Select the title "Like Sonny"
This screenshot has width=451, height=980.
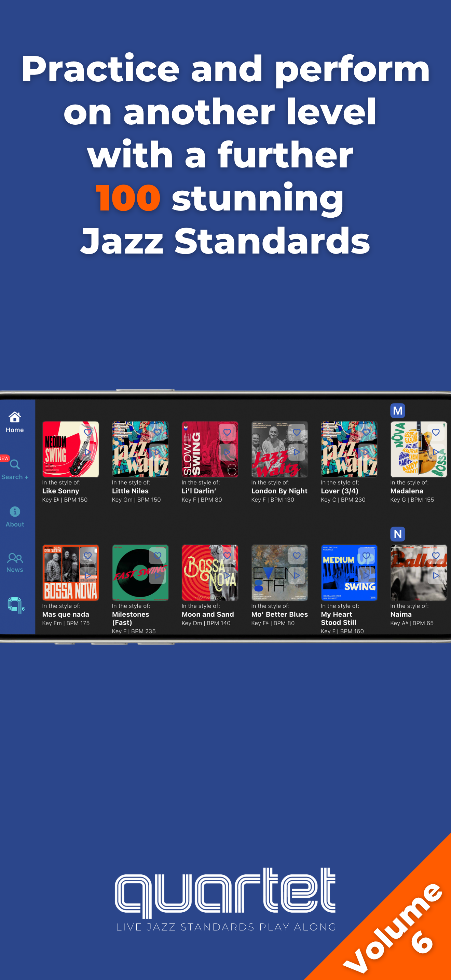click(x=60, y=491)
